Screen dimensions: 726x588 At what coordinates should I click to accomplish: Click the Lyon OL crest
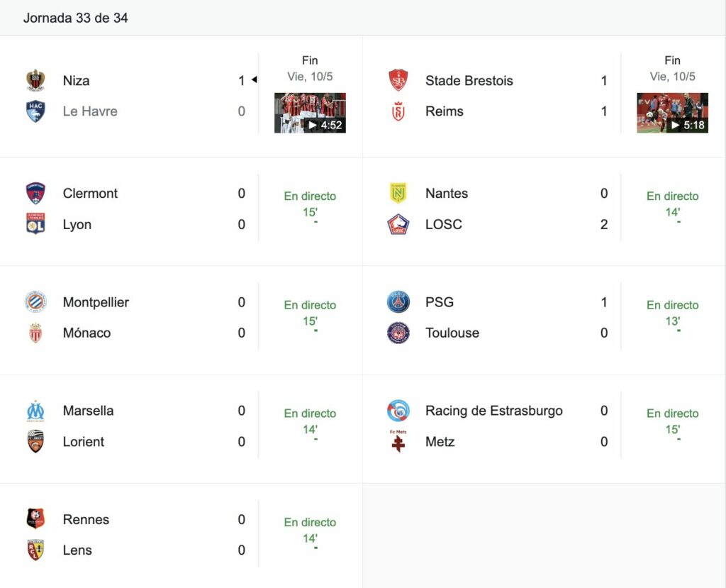(35, 224)
